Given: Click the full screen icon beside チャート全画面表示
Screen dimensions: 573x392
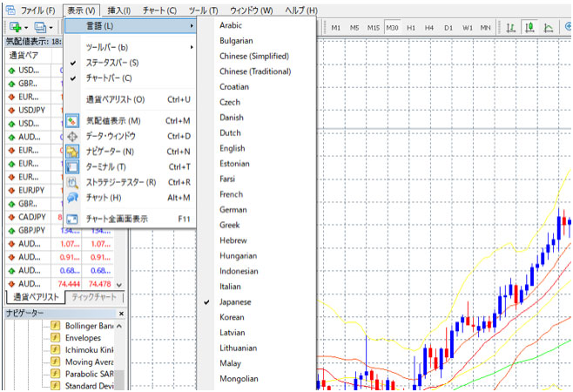Looking at the screenshot, I should click(72, 219).
